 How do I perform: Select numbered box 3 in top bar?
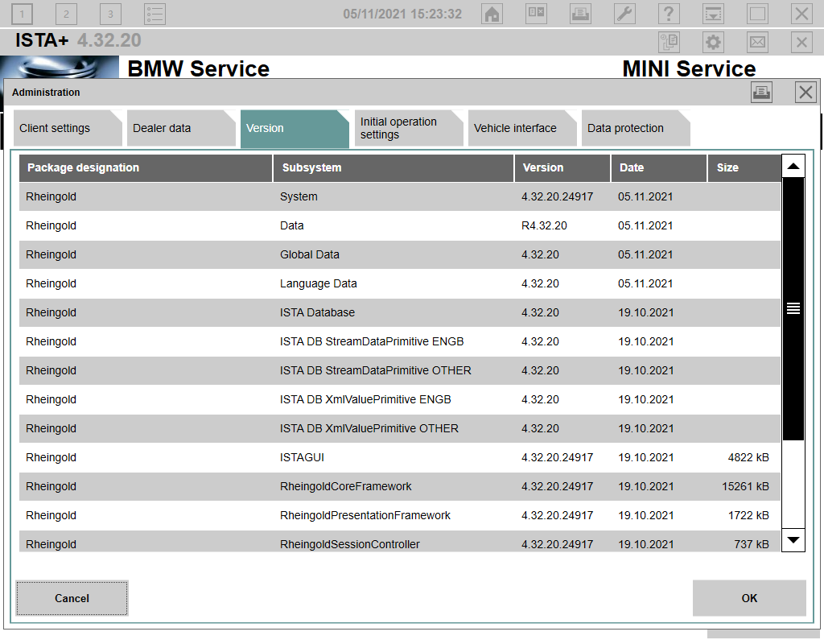click(110, 14)
